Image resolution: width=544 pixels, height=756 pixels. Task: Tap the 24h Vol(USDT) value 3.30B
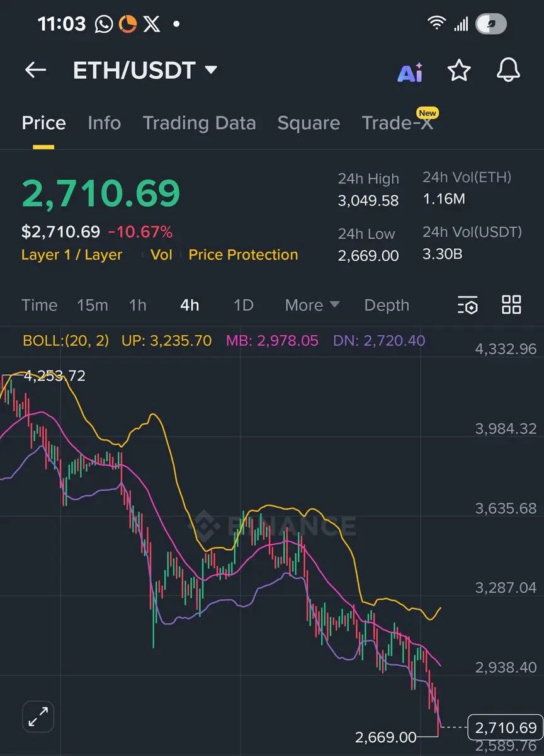(x=443, y=255)
